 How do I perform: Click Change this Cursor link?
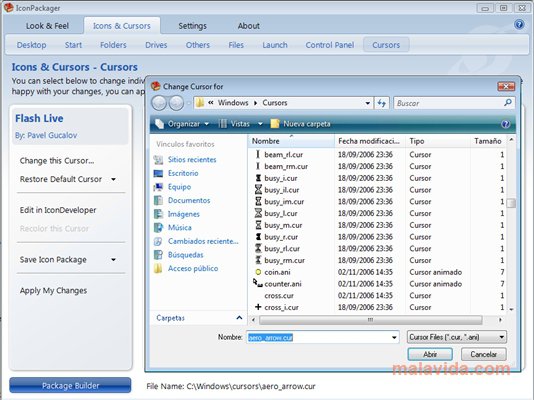[x=57, y=161]
